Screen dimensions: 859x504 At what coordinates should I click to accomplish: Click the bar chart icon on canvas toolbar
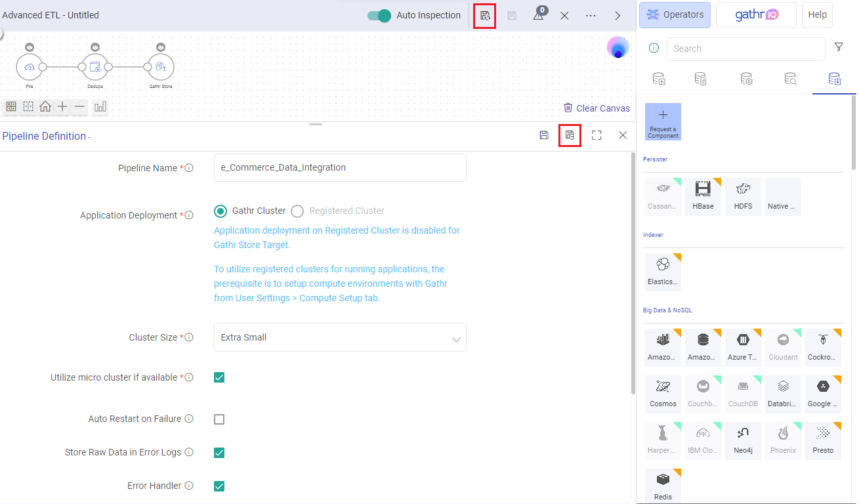[x=100, y=106]
